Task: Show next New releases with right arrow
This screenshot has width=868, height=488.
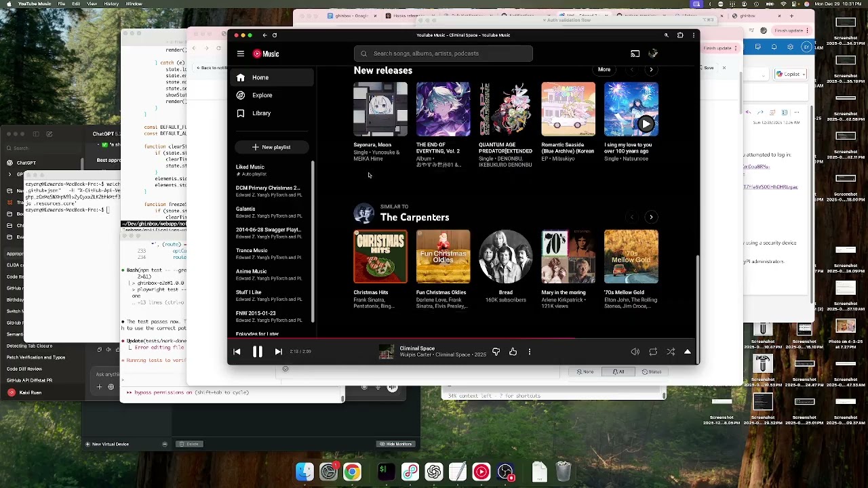Action: point(651,70)
